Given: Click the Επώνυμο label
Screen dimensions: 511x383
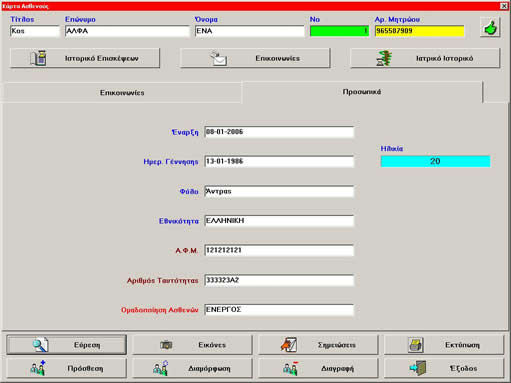Looking at the screenshot, I should pyautogui.click(x=80, y=19).
